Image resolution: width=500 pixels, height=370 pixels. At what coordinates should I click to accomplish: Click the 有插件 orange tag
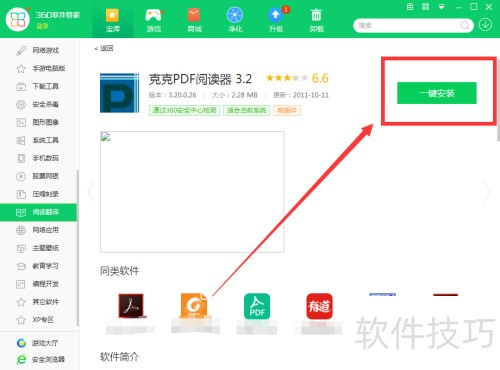tap(287, 110)
